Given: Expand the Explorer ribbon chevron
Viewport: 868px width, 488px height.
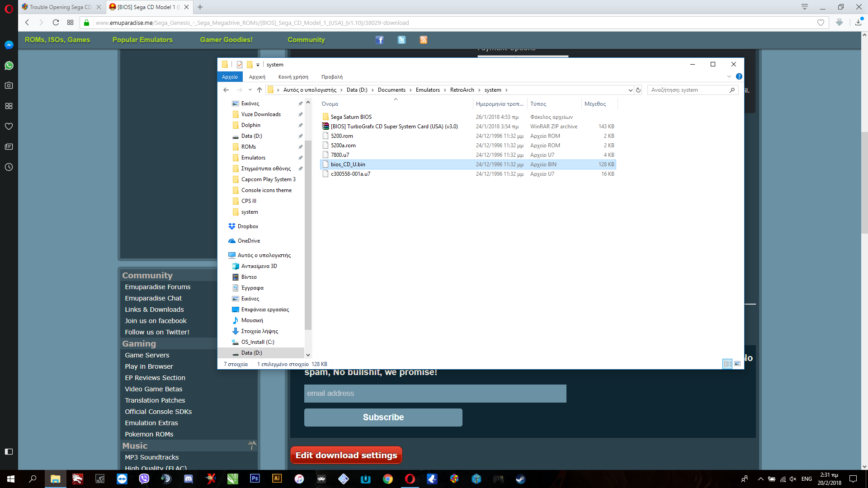Looking at the screenshot, I should pos(729,76).
